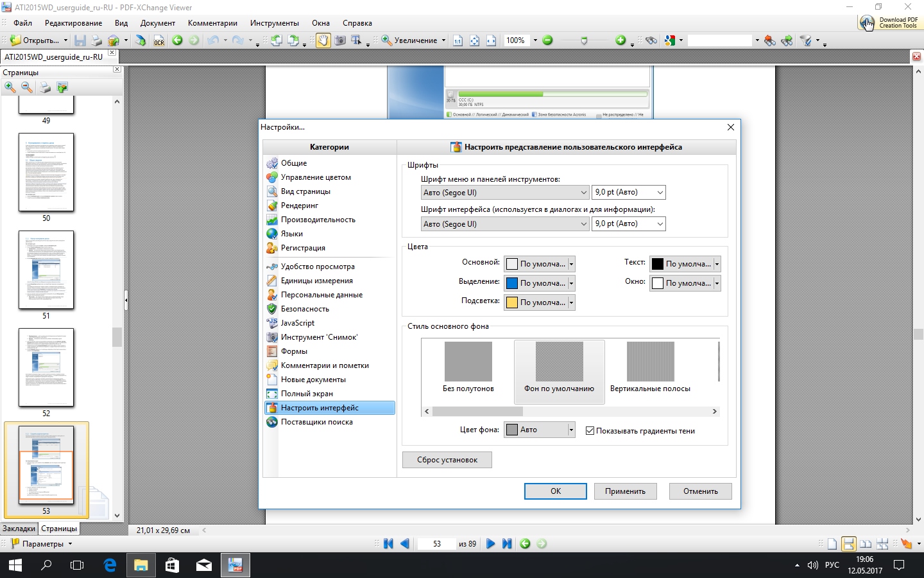Viewport: 924px width, 578px height.
Task: Click the green minus zoom out button
Action: [547, 40]
